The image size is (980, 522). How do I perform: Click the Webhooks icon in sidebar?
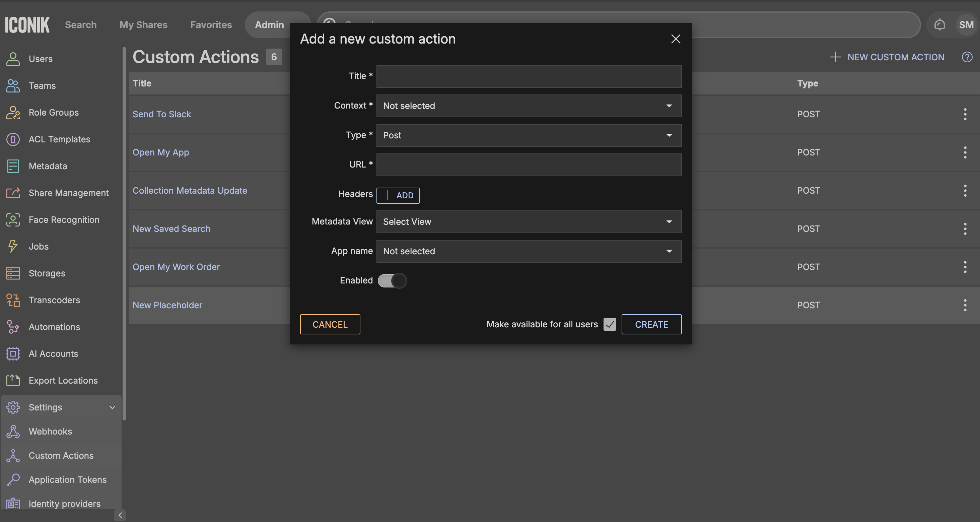coord(13,432)
